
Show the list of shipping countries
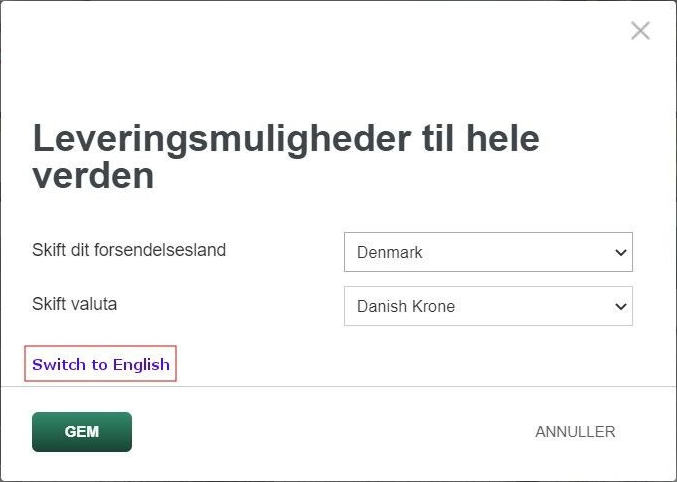488,252
